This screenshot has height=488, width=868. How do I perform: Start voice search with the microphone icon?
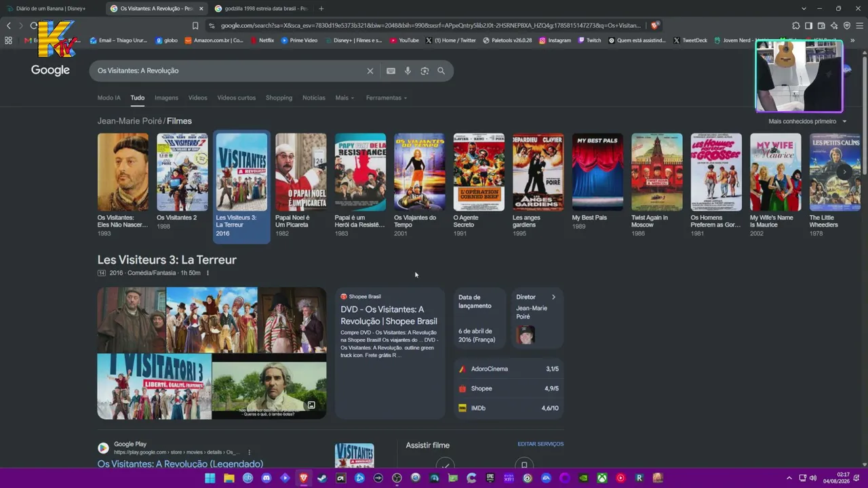click(408, 70)
